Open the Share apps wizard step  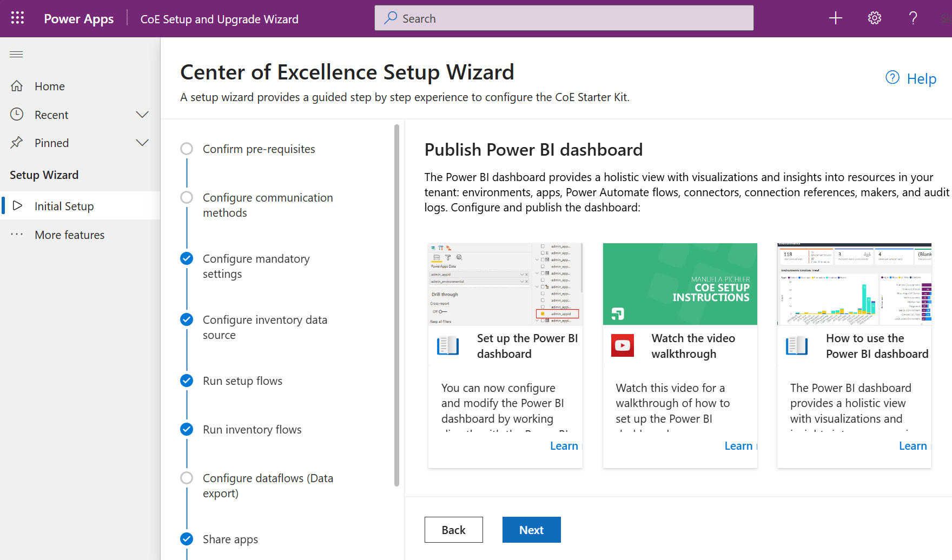point(230,539)
